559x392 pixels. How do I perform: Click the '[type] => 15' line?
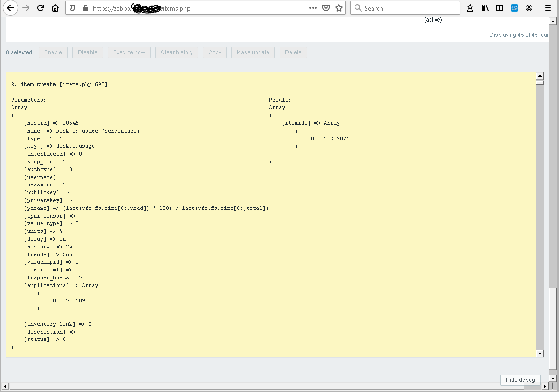coord(43,138)
